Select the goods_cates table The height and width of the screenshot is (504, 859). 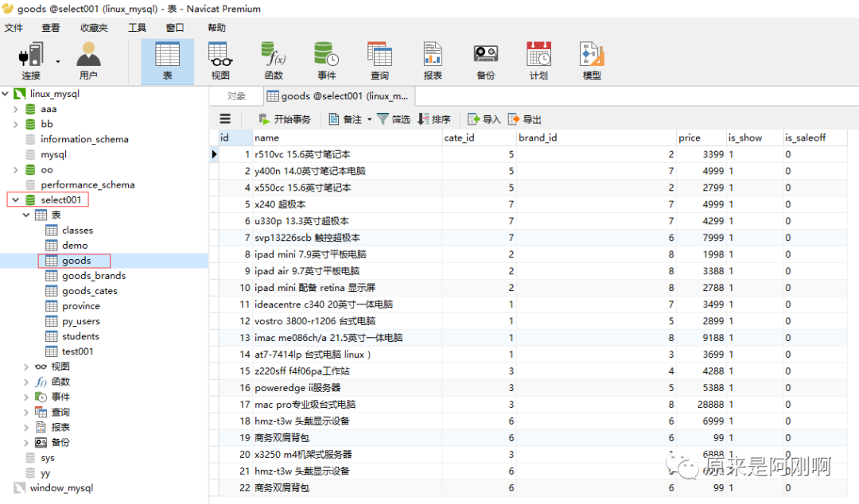click(x=89, y=291)
